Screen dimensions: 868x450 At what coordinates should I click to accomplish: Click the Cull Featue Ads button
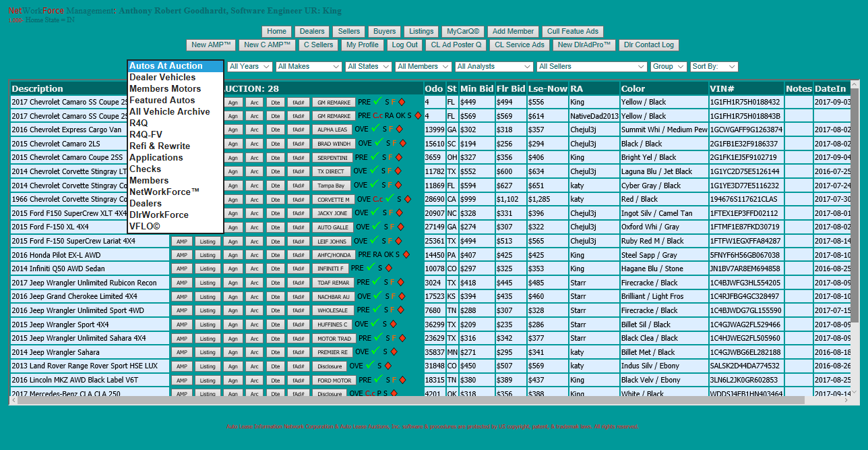(573, 32)
